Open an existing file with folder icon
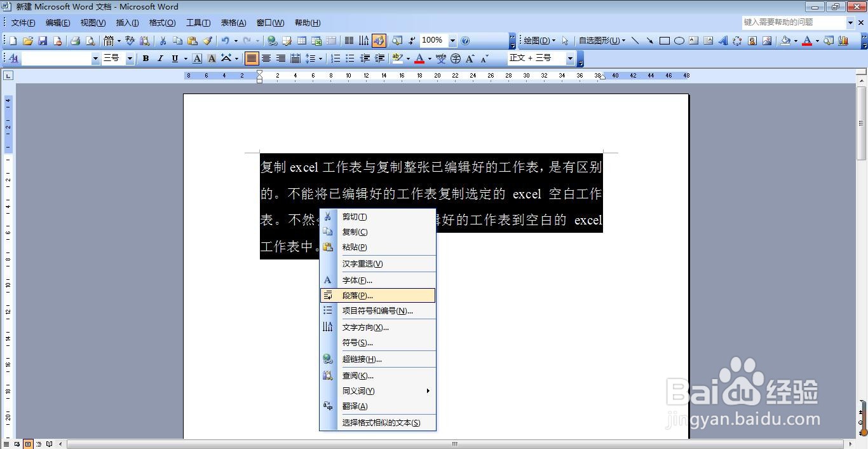The width and height of the screenshot is (868, 449). click(x=28, y=41)
